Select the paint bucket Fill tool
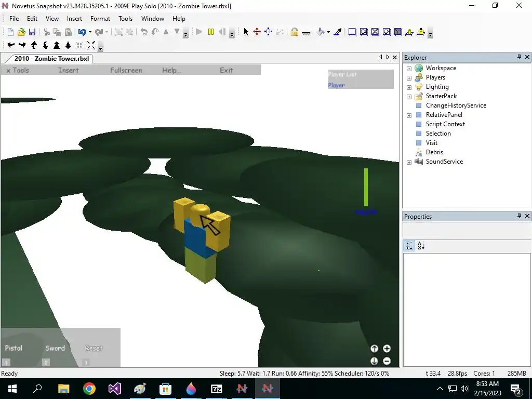This screenshot has height=399, width=532. 320,32
